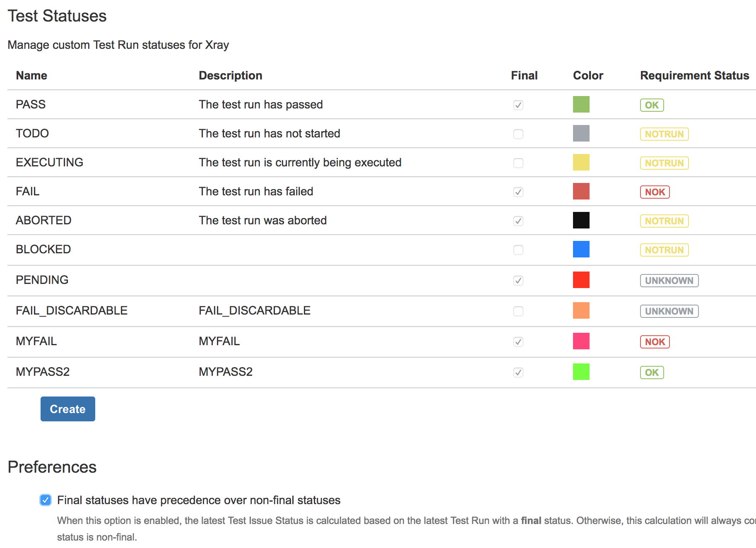
Task: Click the yellow EXECUTING color swatch
Action: (x=581, y=162)
